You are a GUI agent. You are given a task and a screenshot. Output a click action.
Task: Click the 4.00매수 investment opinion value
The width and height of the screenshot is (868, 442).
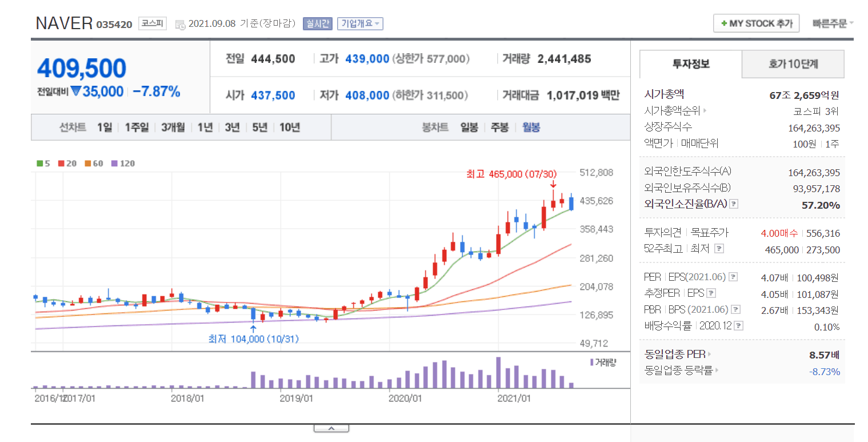tap(781, 233)
